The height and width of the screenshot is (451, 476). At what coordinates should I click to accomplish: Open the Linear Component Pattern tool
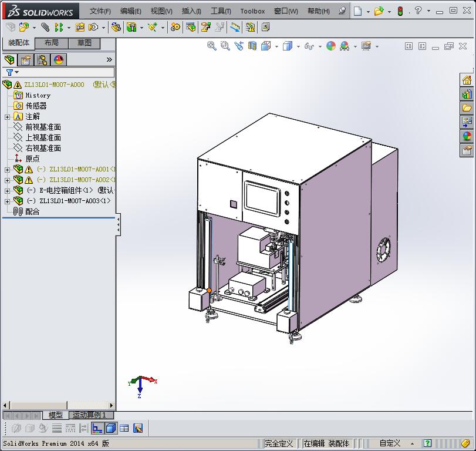coord(59,28)
